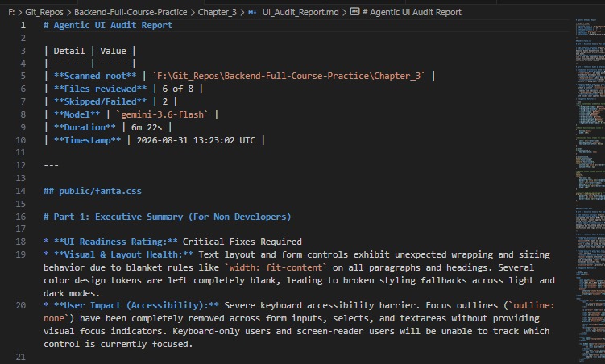Click the 'Critical Fixes Required' text
Screen dimensions: 605x364
(242, 242)
